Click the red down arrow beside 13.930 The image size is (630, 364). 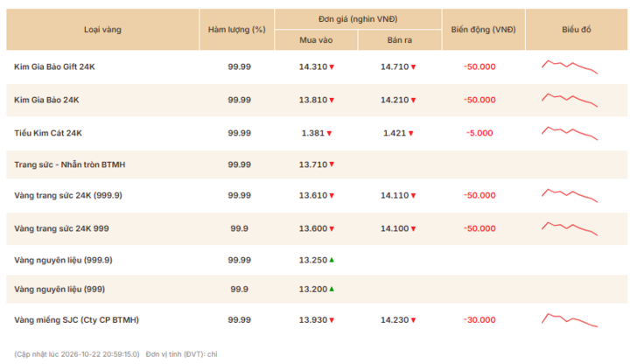pos(332,320)
